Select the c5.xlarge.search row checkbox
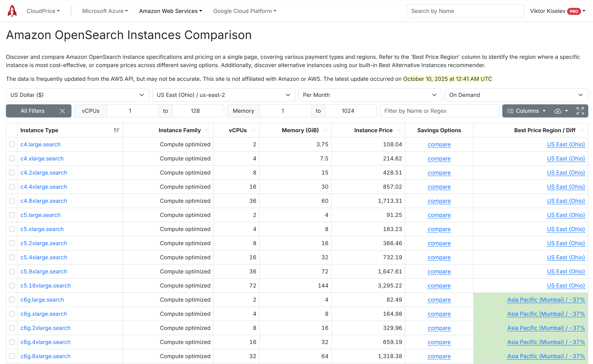Viewport: 593px width, 364px height. (12, 229)
